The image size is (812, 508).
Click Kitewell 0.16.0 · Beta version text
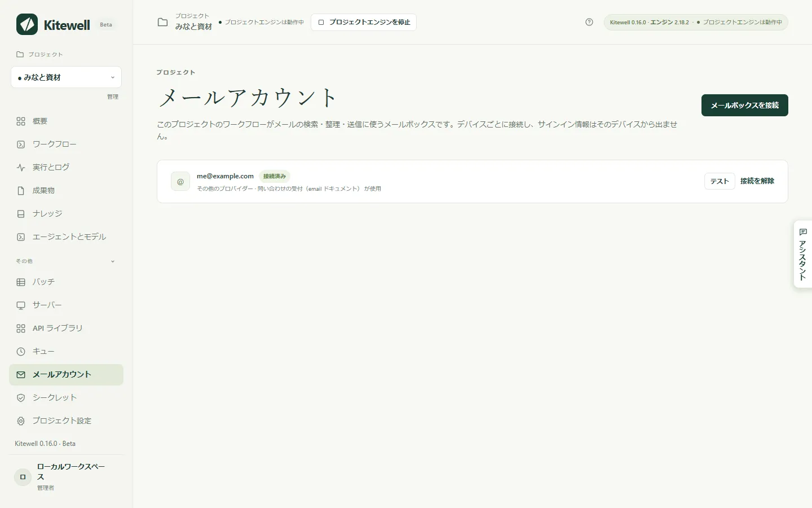[45, 444]
